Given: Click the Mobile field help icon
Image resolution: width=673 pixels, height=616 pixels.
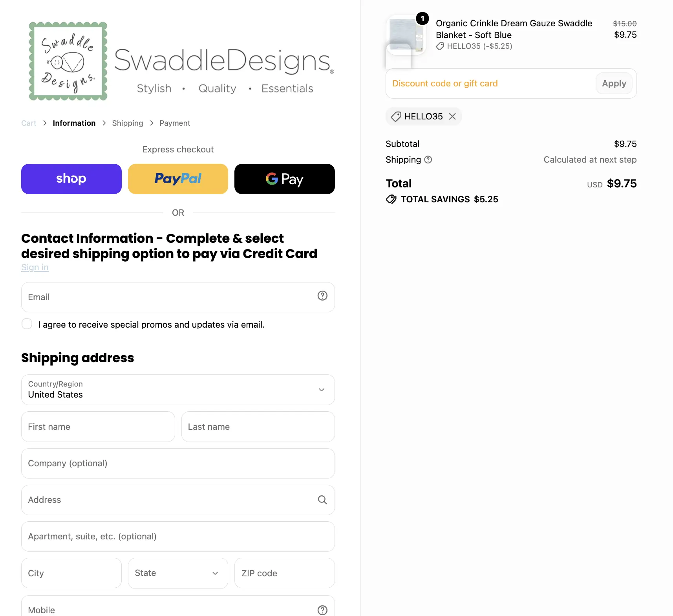Looking at the screenshot, I should tap(322, 610).
